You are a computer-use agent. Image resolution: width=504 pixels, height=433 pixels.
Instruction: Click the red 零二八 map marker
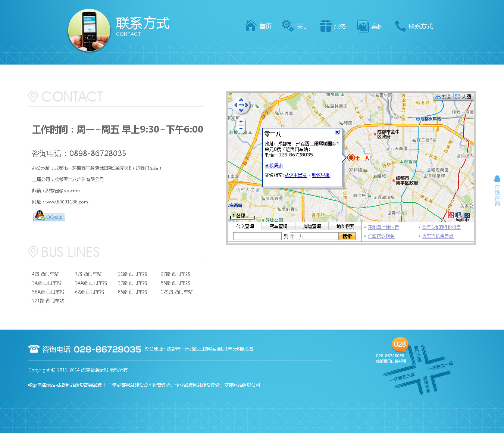(x=351, y=158)
